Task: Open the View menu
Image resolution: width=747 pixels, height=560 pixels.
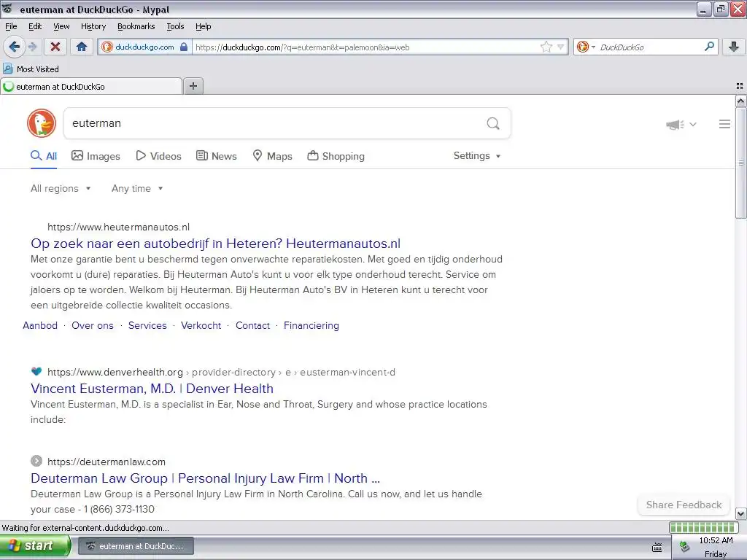Action: point(61,26)
